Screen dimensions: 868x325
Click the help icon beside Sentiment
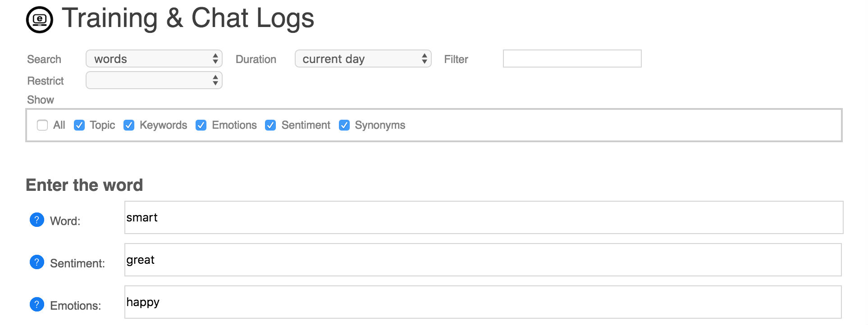tap(37, 262)
